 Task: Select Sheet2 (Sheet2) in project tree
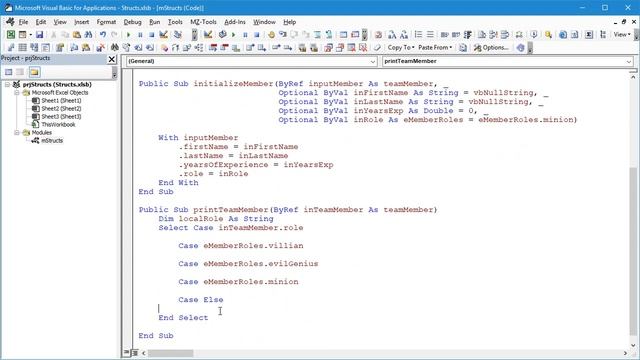tap(61, 109)
